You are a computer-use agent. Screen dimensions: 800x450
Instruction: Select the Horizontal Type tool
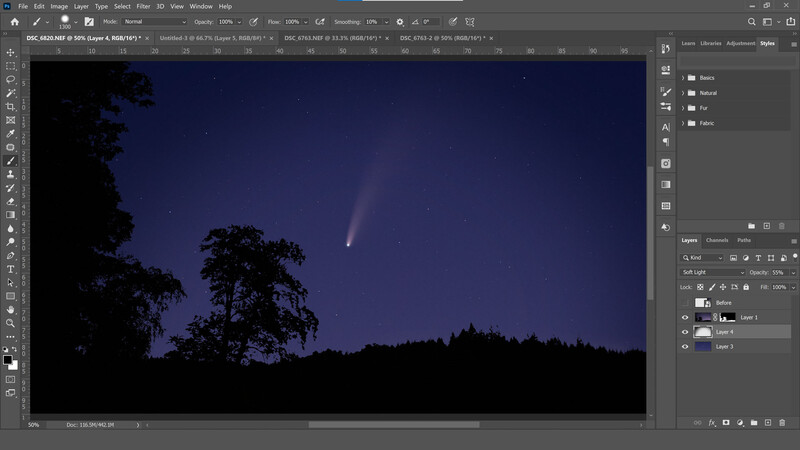tap(10, 269)
